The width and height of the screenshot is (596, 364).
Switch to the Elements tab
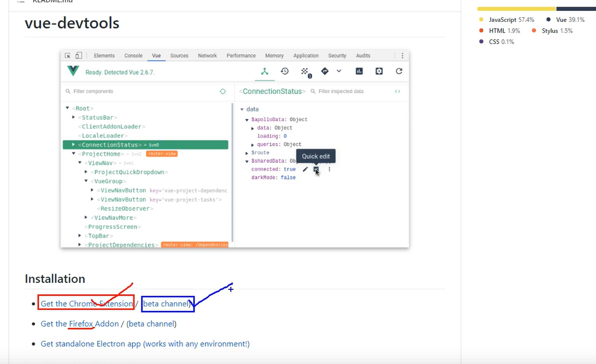tap(104, 55)
